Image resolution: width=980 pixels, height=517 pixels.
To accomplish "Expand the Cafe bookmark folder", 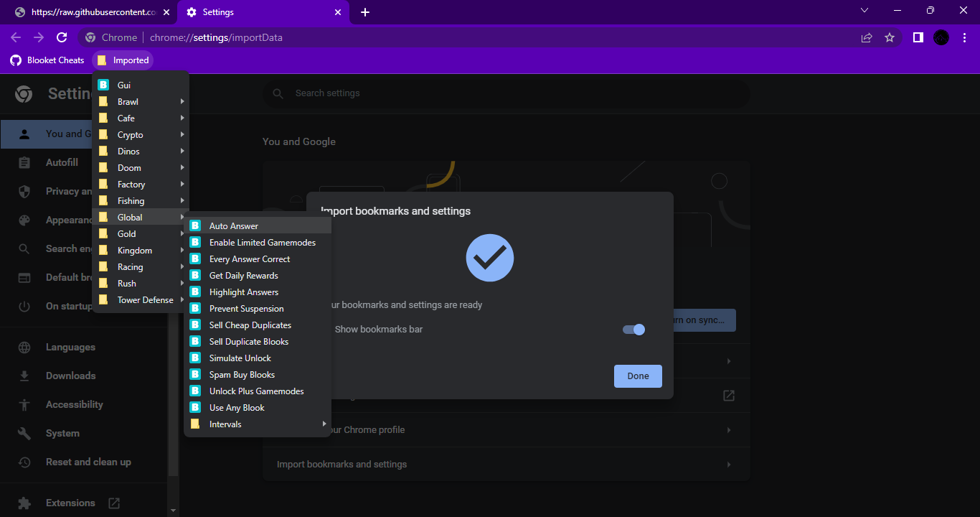I will coord(141,118).
